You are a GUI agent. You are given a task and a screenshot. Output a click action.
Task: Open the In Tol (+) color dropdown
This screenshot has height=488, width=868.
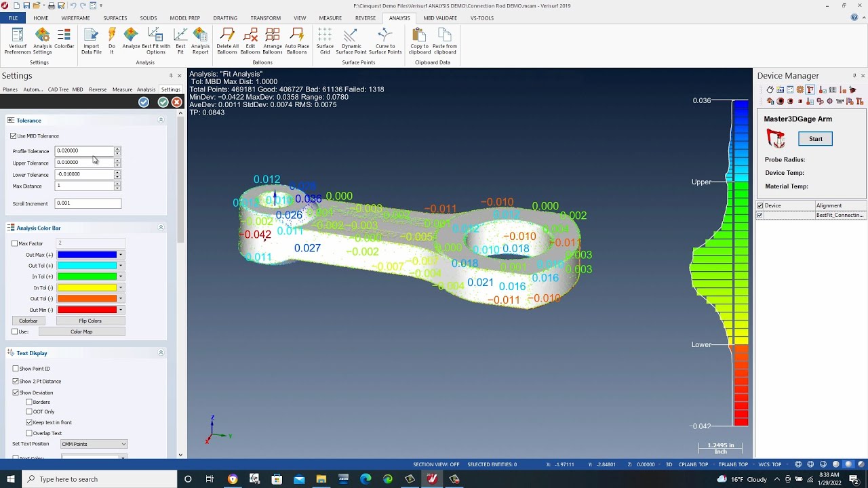(121, 277)
